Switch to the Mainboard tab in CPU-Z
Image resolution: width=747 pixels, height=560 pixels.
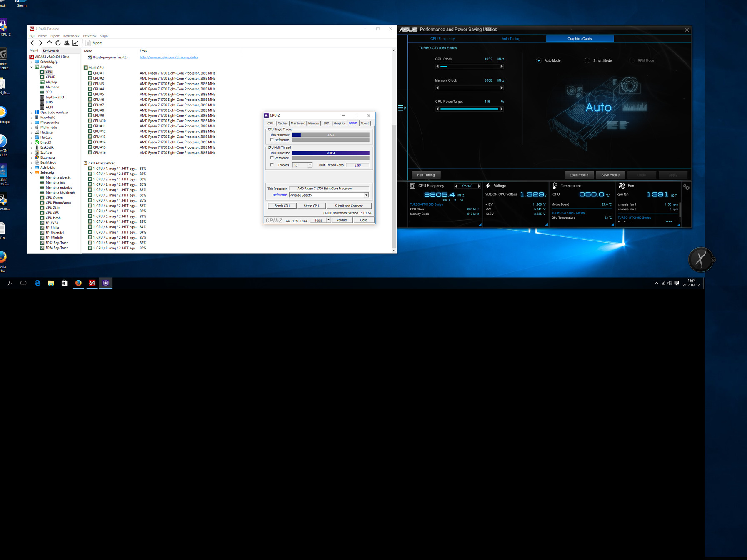tap(298, 123)
